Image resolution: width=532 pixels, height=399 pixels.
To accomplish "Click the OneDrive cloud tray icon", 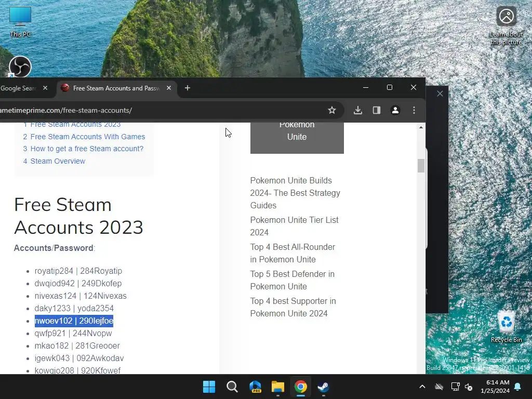I will pyautogui.click(x=439, y=387).
